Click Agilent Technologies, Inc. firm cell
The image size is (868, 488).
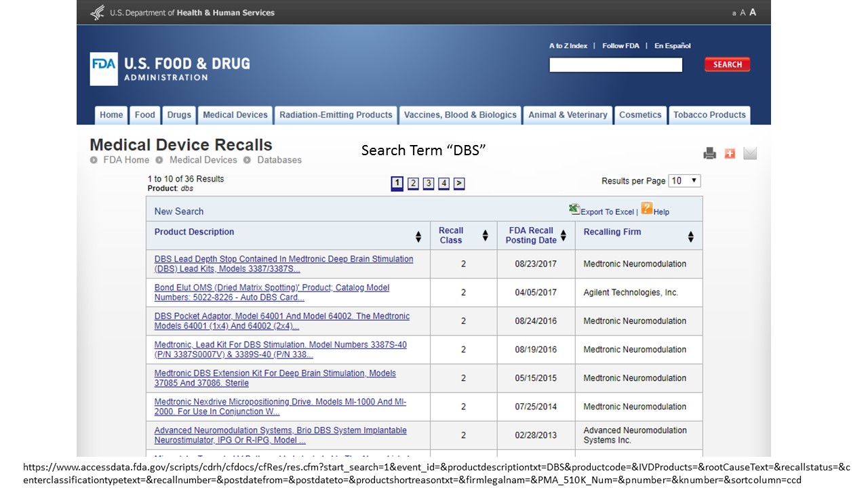(x=639, y=292)
